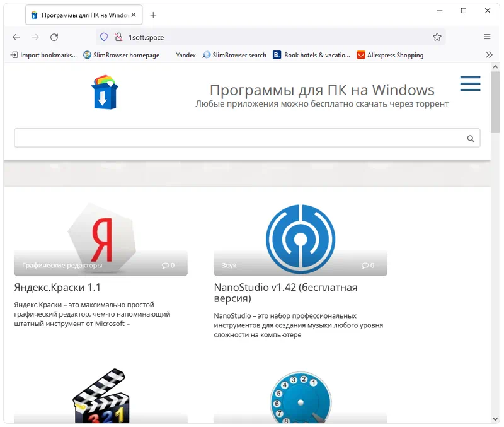The image size is (504, 427).
Task: Close the Программы для ПК tab
Action: tap(134, 15)
